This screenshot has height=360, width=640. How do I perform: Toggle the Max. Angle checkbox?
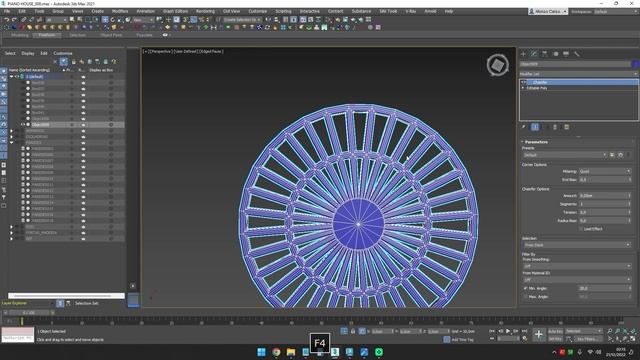pyautogui.click(x=525, y=297)
